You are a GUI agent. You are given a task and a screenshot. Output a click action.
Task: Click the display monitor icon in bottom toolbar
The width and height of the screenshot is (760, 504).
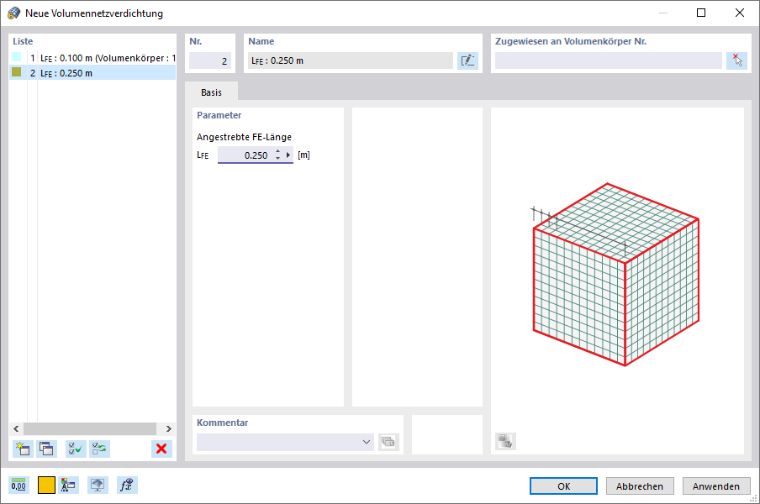97,485
